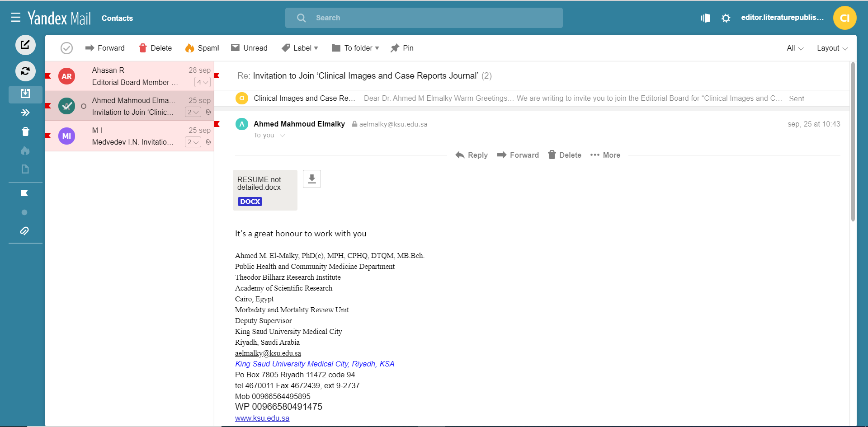
Task: Open the www.ksu.edu.sa link
Action: (x=262, y=418)
